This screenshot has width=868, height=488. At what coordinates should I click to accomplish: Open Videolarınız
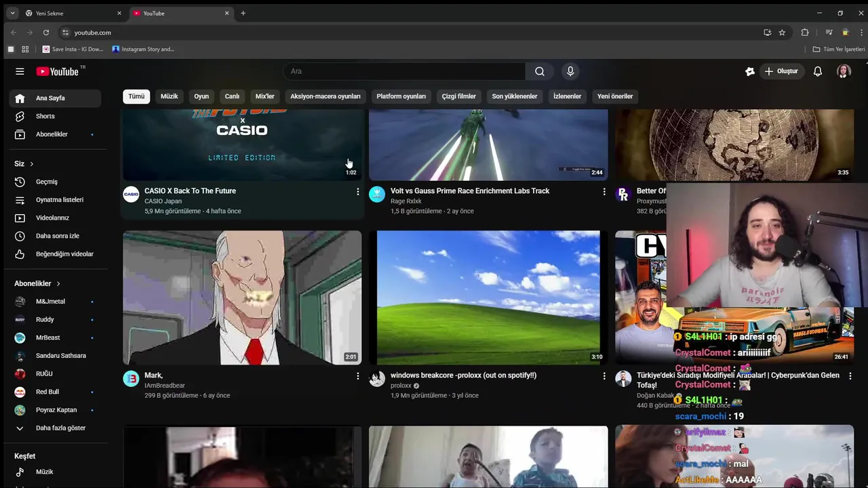click(x=56, y=218)
